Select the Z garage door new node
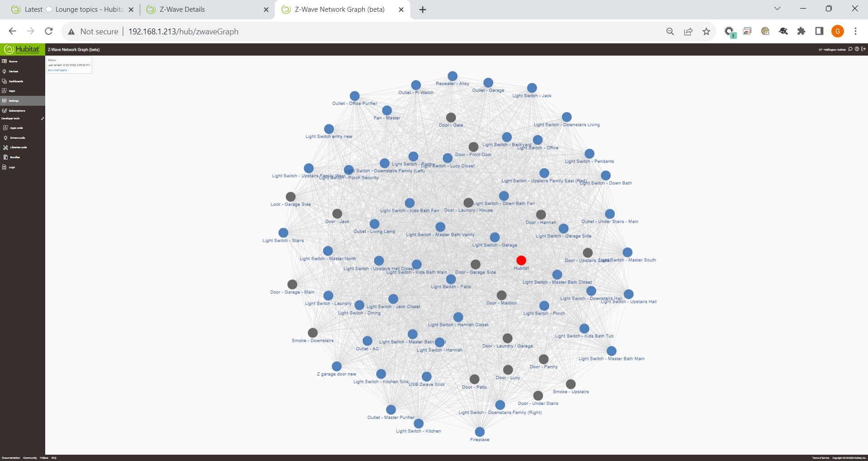The width and height of the screenshot is (868, 461). coord(337,366)
